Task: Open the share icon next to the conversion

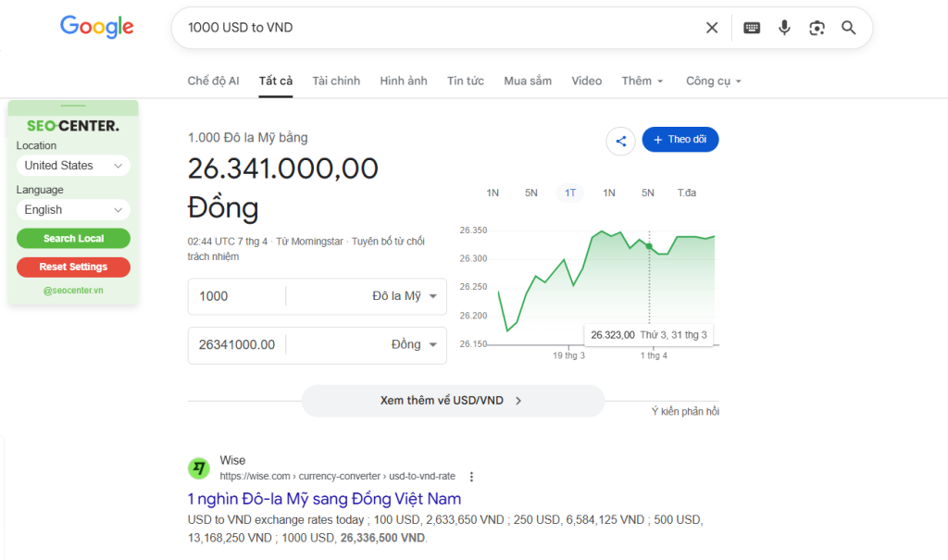Action: click(620, 139)
